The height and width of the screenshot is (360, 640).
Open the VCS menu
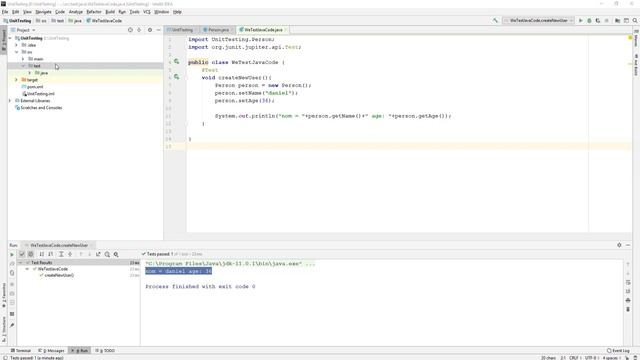click(147, 12)
